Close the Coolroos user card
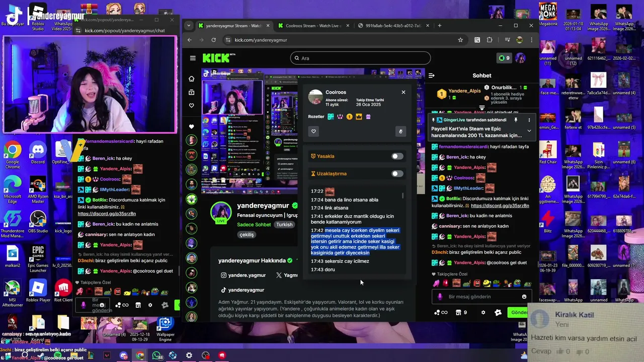The width and height of the screenshot is (644, 362). click(403, 92)
